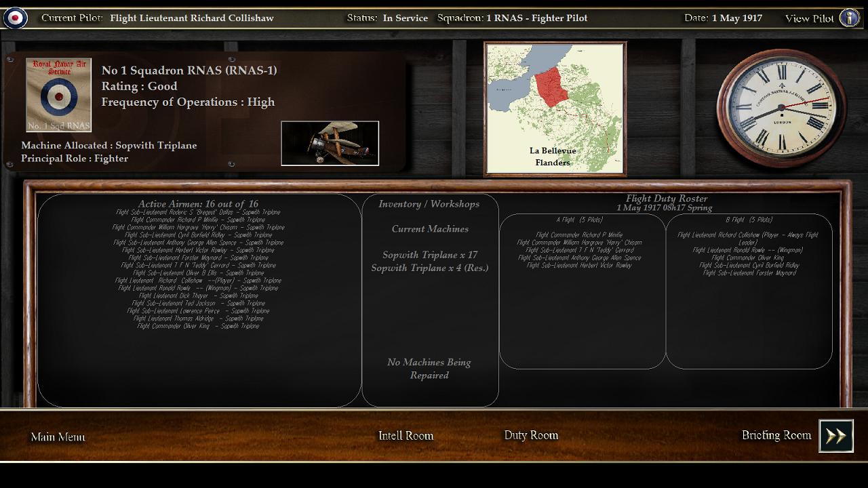Open the Intell Room
The image size is (868, 488).
[406, 436]
